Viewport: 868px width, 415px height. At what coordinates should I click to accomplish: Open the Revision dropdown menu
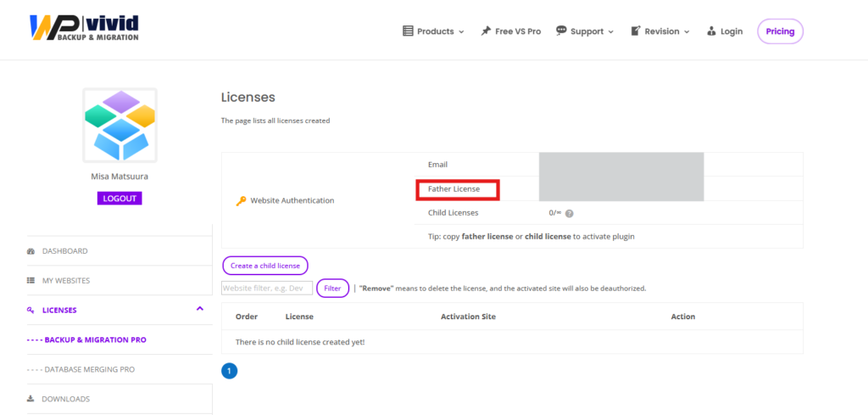pos(660,31)
